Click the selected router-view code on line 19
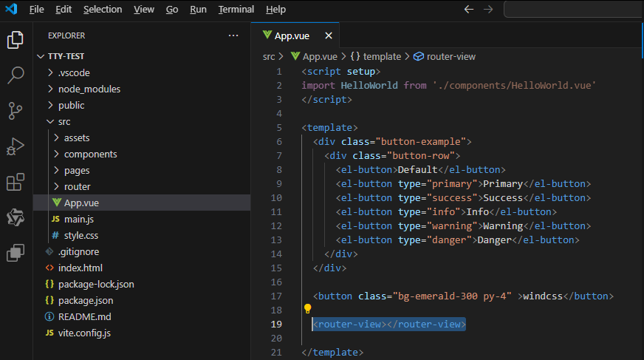The height and width of the screenshot is (360, 644). pyautogui.click(x=389, y=325)
